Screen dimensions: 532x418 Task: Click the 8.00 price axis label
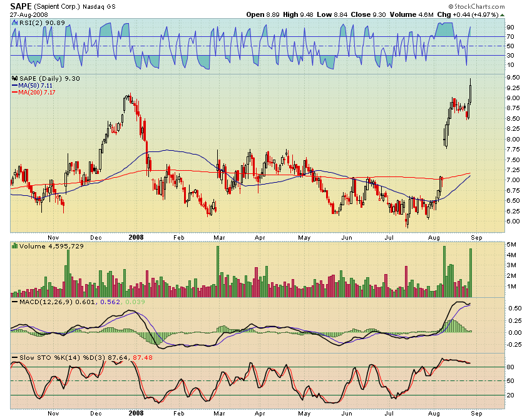click(x=513, y=139)
